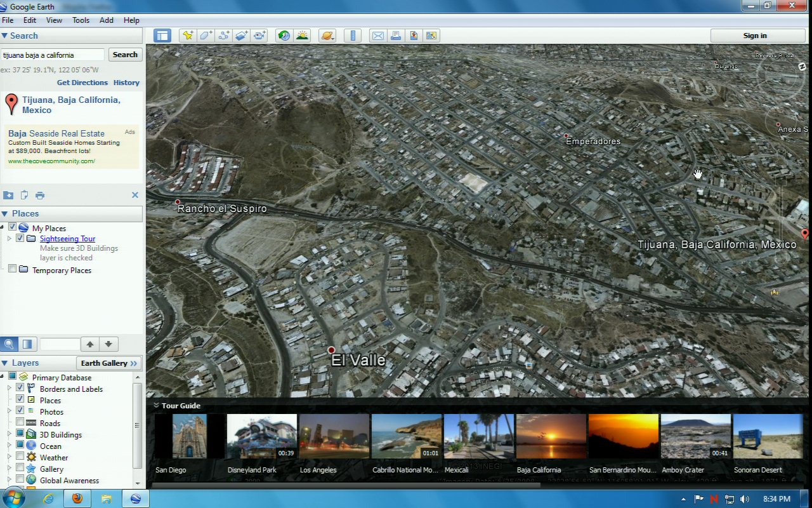Select the Add Polygon tool
The width and height of the screenshot is (812, 508).
(206, 36)
